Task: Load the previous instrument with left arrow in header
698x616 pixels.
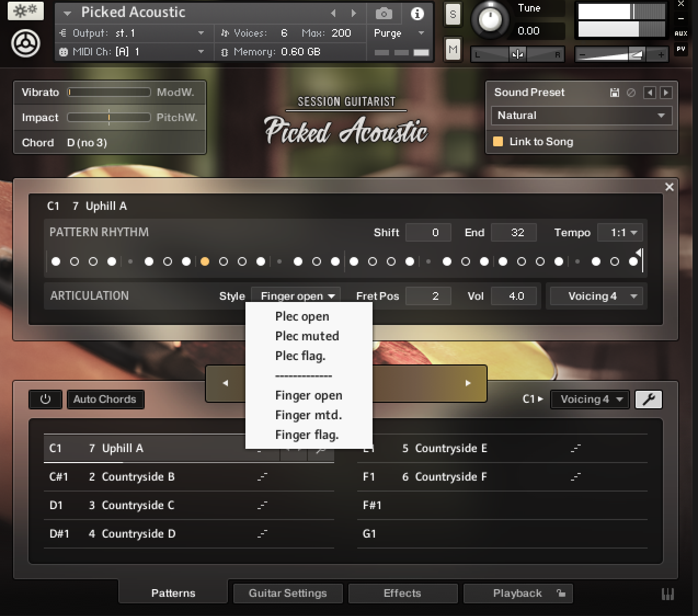Action: (333, 13)
